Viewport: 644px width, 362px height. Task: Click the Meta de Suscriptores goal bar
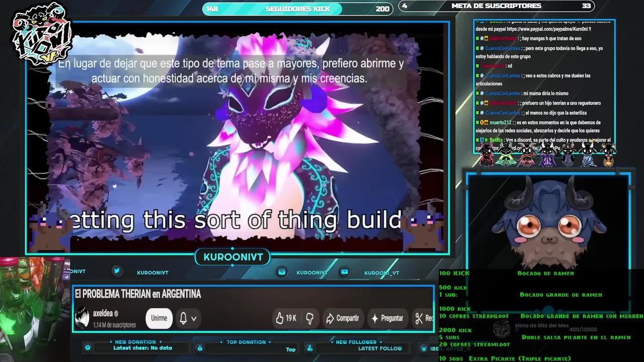(496, 6)
